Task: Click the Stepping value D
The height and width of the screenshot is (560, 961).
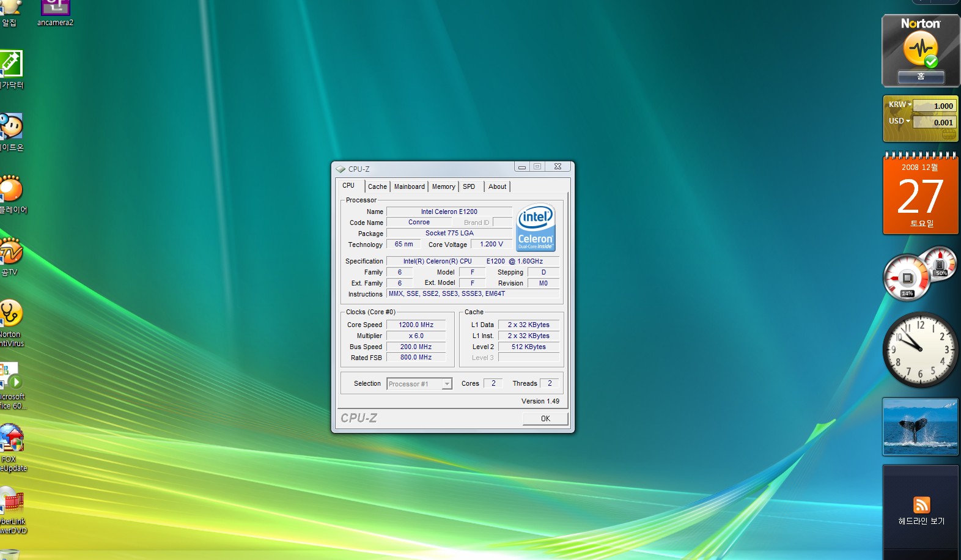Action: coord(543,272)
